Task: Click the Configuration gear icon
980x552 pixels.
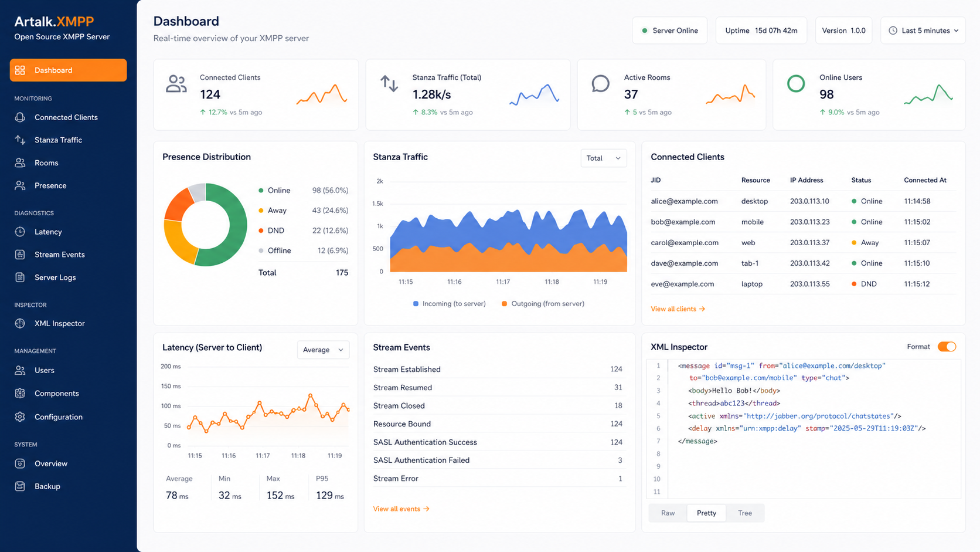Action: tap(20, 417)
